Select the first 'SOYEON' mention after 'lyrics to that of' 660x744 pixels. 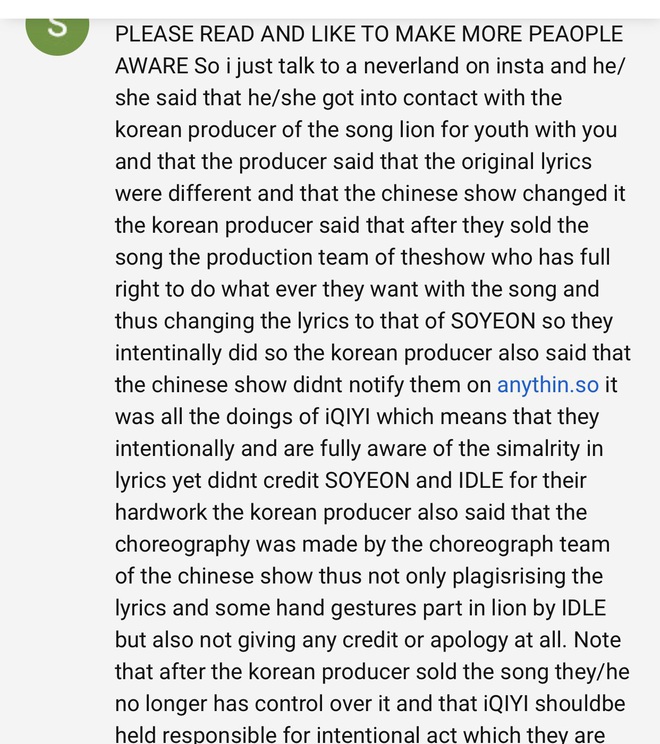pos(493,321)
